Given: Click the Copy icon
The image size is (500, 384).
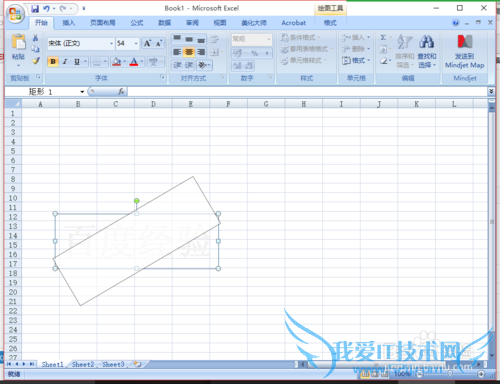Looking at the screenshot, I should pyautogui.click(x=35, y=49).
